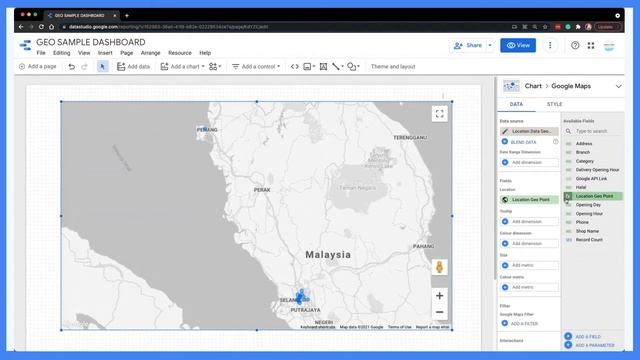This screenshot has width=640, height=360.
Task: Open the shape tool dropdown
Action: tap(353, 67)
